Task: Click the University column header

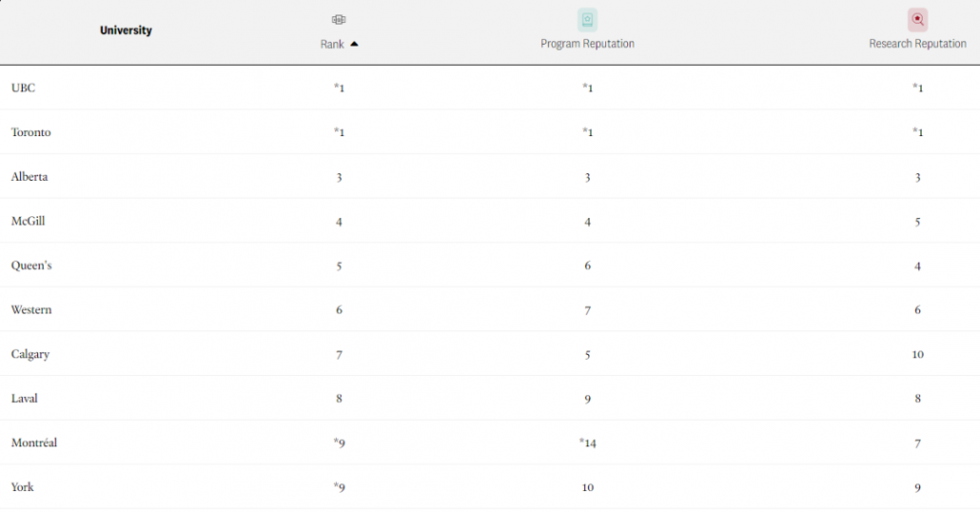Action: click(x=126, y=30)
